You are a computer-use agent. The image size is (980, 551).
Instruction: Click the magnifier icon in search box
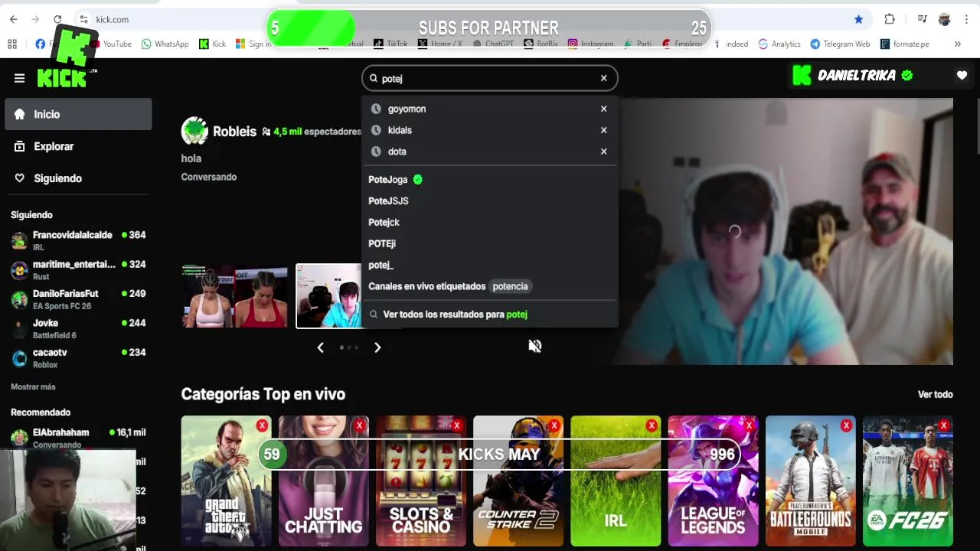[374, 78]
